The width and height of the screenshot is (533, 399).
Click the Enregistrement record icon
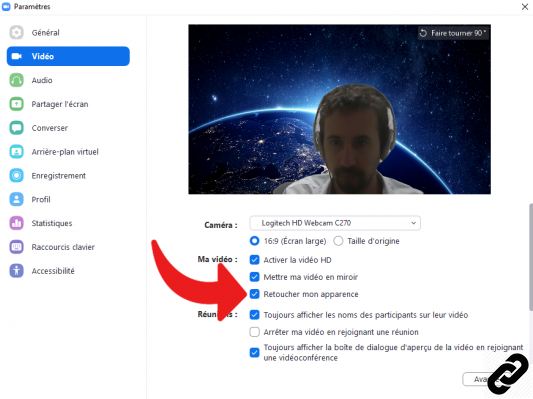[x=16, y=175]
